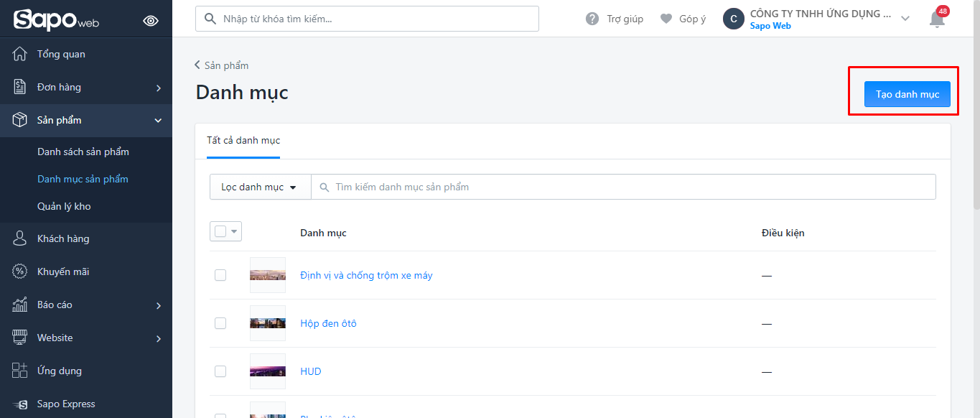Image resolution: width=980 pixels, height=418 pixels.
Task: Click the Sapo web logo
Action: [x=56, y=19]
